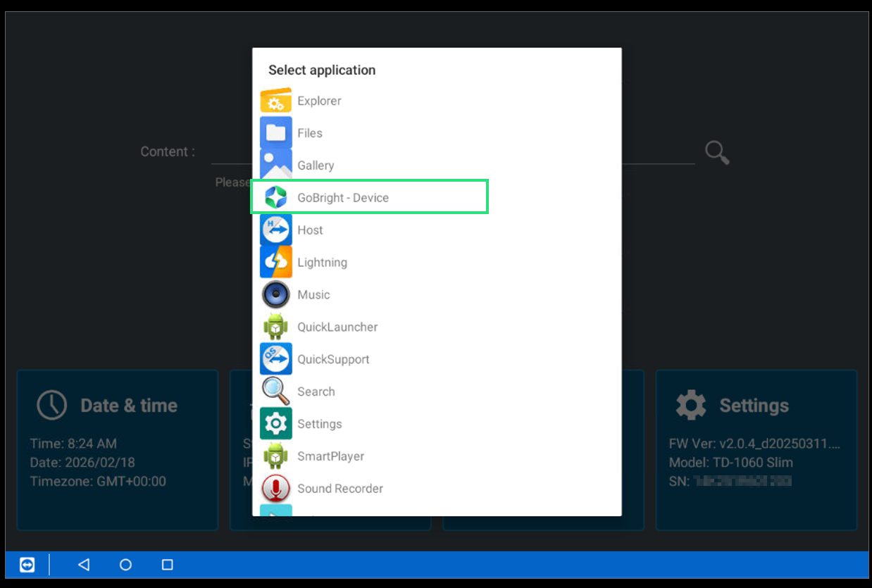Select the SmartPlayer list entry
The image size is (872, 588).
click(x=330, y=456)
